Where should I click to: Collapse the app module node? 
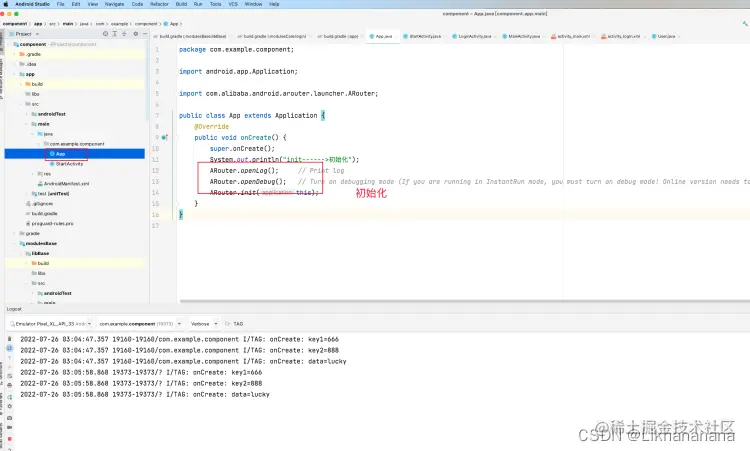15,74
